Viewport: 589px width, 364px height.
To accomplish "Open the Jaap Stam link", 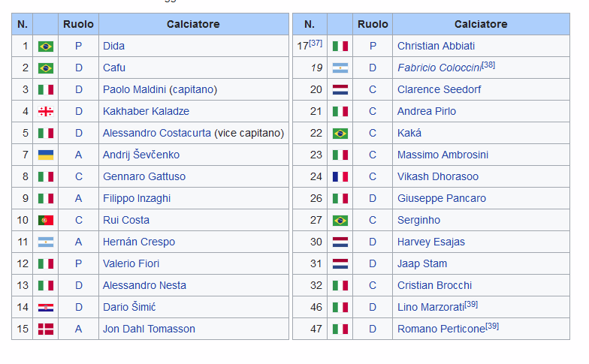I will [422, 264].
